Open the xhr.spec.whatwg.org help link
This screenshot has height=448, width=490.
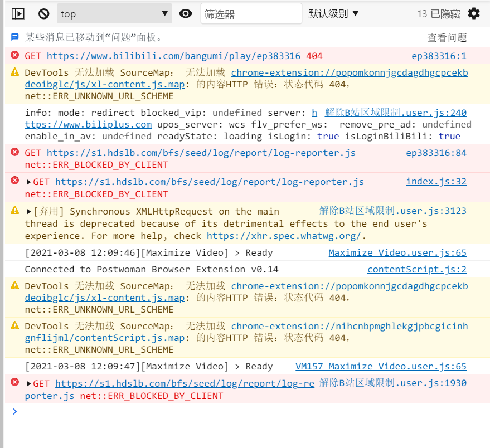(284, 236)
